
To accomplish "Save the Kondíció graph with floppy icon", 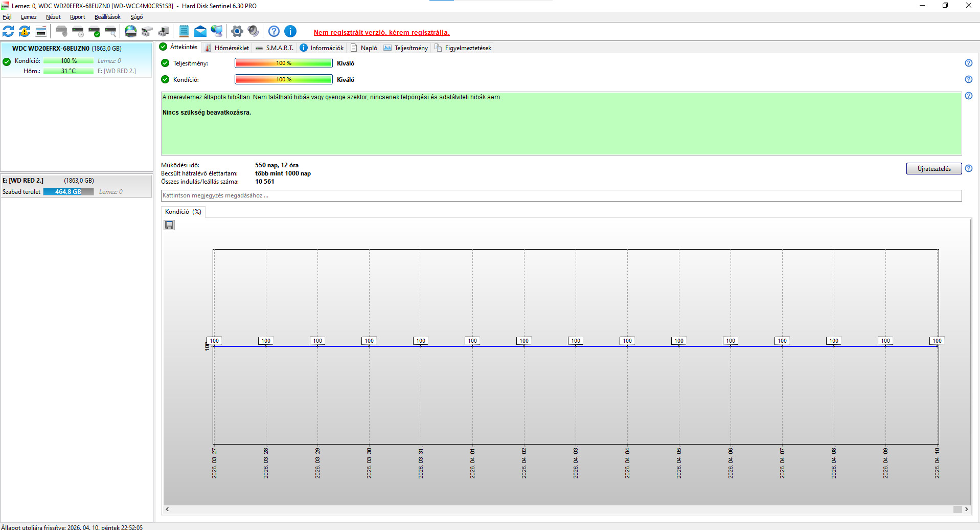I will [x=169, y=225].
